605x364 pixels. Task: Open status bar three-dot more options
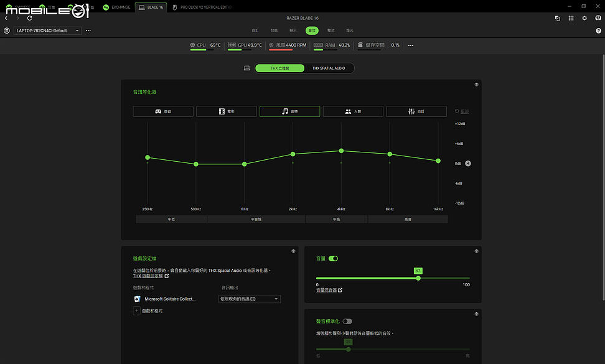[x=411, y=45]
